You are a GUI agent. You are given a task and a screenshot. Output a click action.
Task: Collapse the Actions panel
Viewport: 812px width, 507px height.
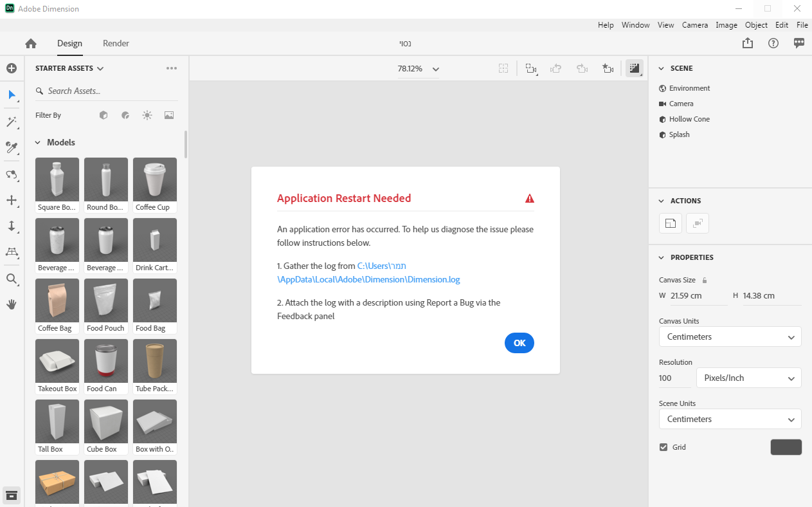661,201
